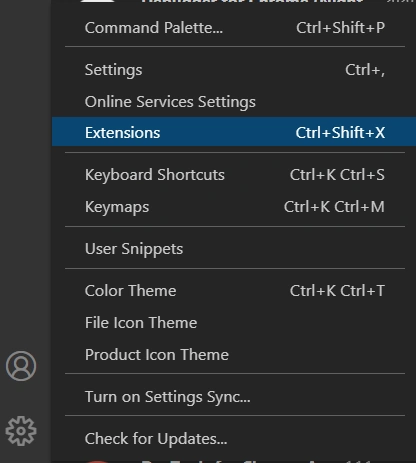Open Online Services Settings
The height and width of the screenshot is (463, 416).
[235, 102]
